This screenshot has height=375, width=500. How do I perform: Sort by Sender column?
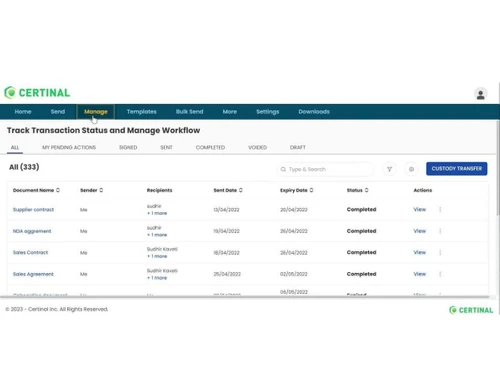pos(101,190)
